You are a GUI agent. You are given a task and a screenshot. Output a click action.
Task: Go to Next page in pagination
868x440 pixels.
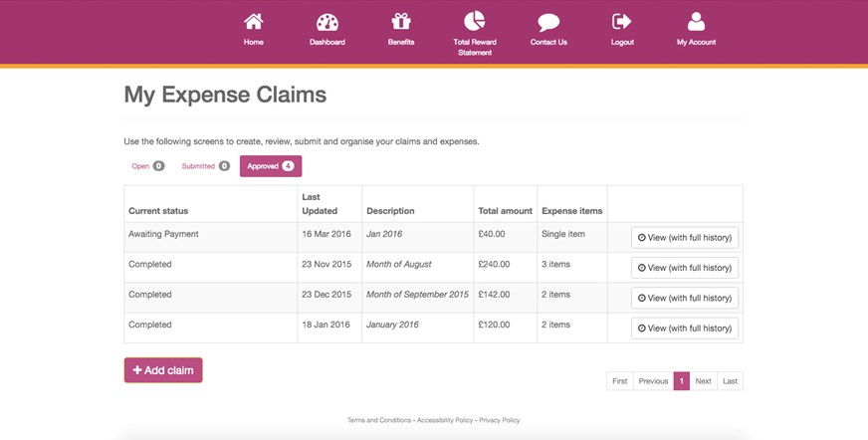[x=703, y=381]
